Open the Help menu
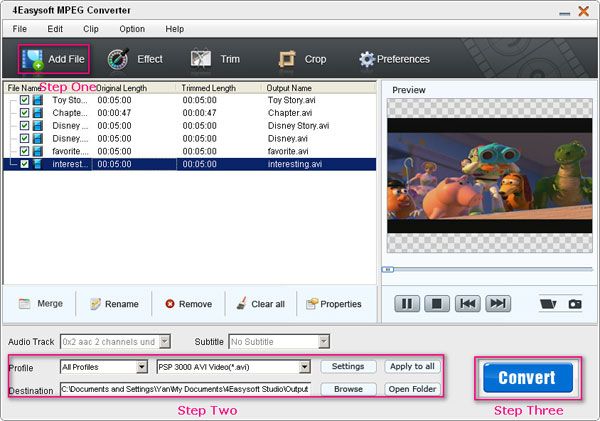The height and width of the screenshot is (421, 600). 174,29
